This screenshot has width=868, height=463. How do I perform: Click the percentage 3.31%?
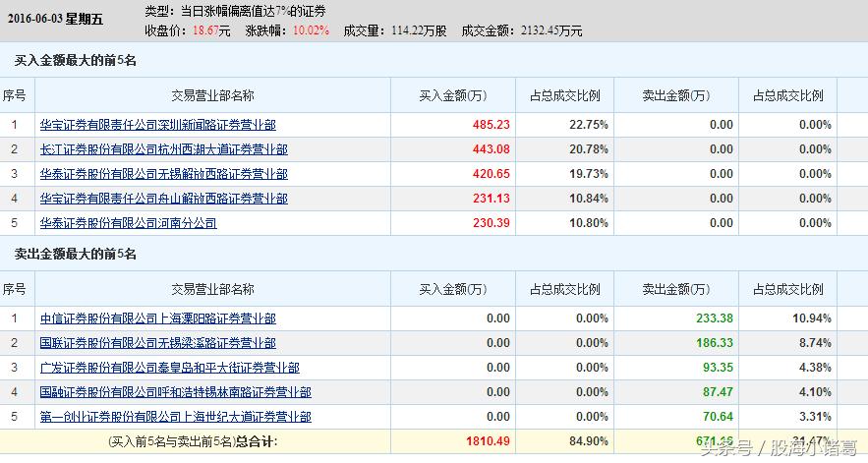tap(815, 417)
